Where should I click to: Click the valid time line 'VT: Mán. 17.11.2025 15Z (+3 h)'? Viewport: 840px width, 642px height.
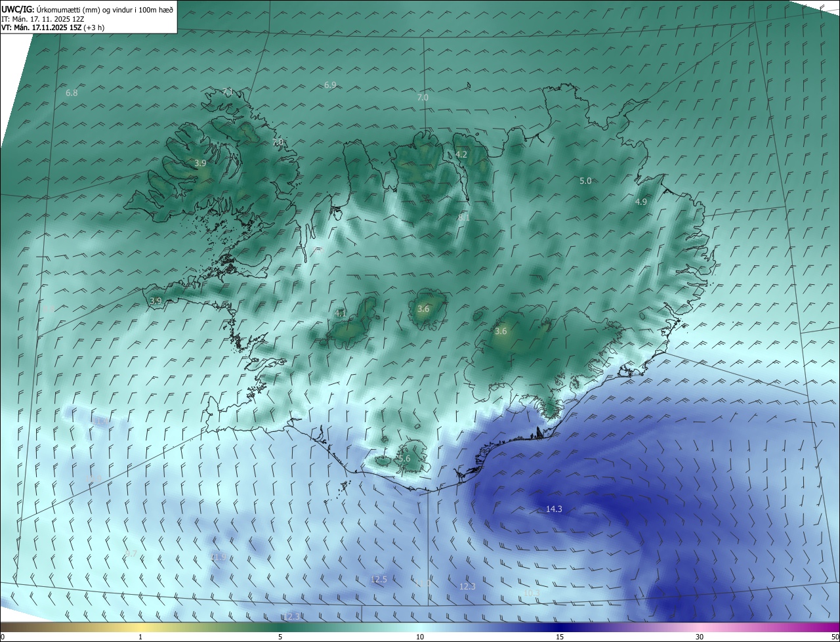(52, 28)
